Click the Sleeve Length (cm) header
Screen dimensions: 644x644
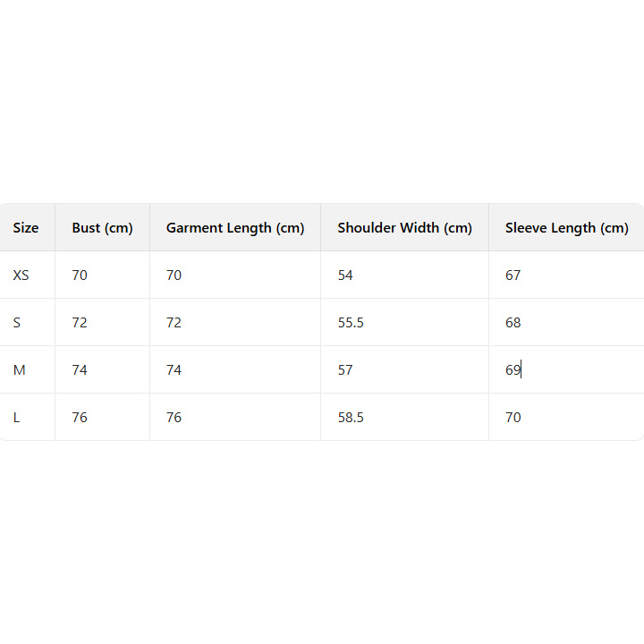566,228
